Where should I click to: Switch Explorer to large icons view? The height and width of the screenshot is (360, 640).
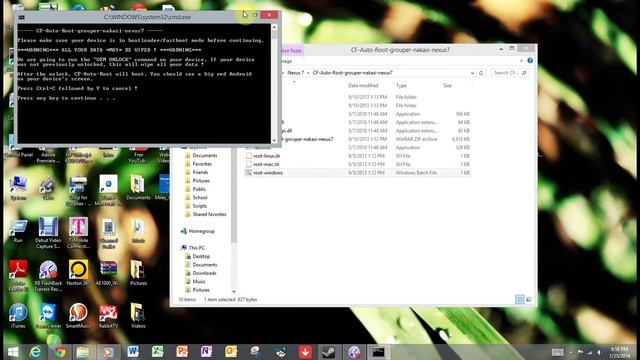pyautogui.click(x=529, y=299)
